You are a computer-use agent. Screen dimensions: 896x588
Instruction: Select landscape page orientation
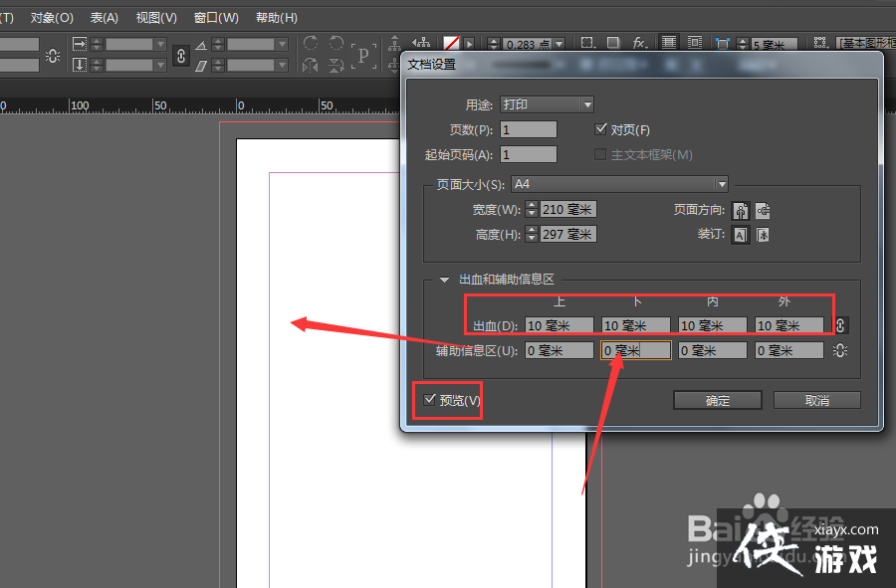(764, 210)
